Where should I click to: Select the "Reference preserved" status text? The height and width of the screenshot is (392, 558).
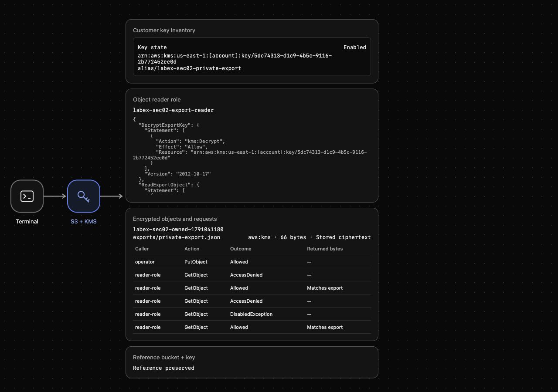163,368
